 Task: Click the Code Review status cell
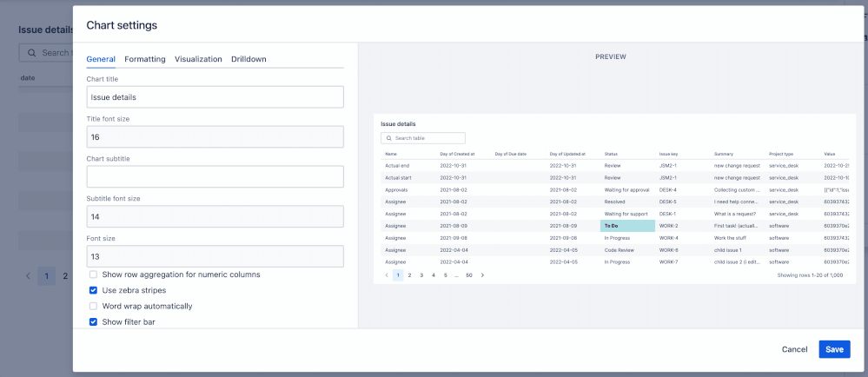click(619, 250)
